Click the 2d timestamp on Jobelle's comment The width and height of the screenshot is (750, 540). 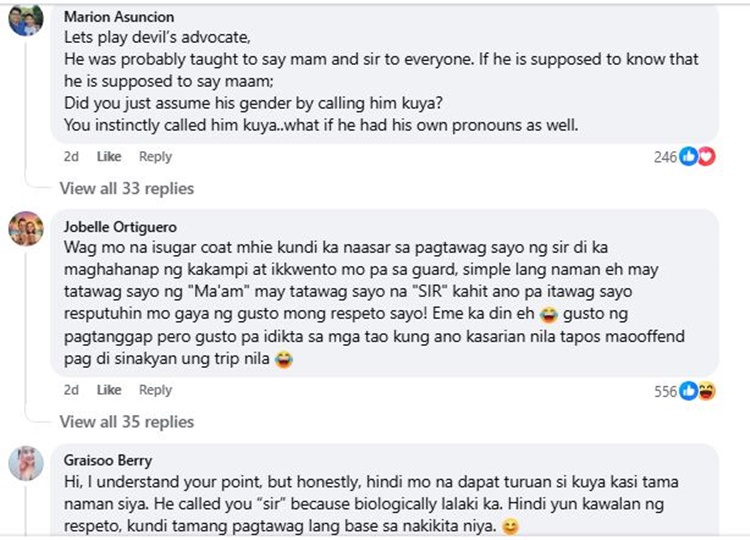click(x=71, y=390)
